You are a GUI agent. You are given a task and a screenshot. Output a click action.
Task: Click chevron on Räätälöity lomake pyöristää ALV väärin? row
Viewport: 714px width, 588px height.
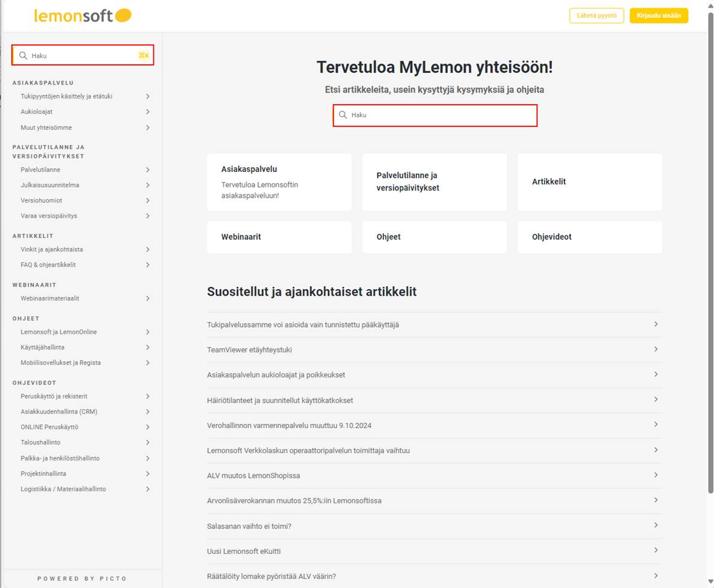656,576
